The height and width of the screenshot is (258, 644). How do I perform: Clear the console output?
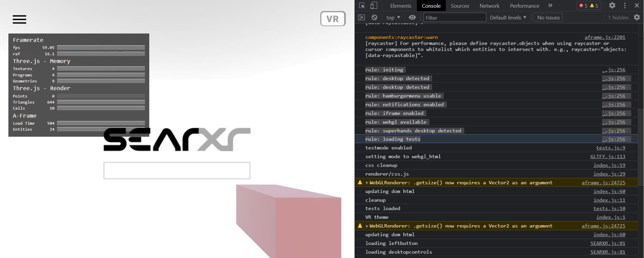(374, 17)
